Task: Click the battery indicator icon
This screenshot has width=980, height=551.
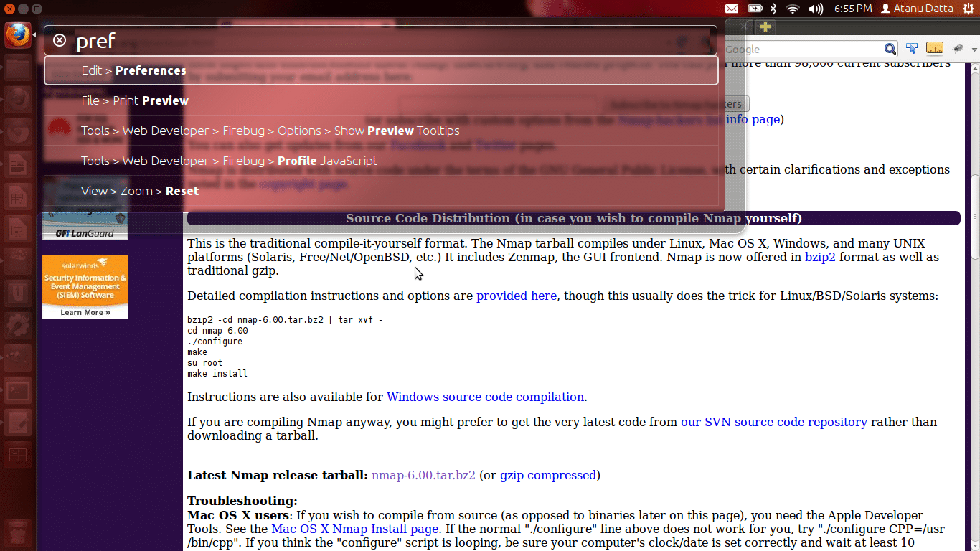Action: point(755,9)
